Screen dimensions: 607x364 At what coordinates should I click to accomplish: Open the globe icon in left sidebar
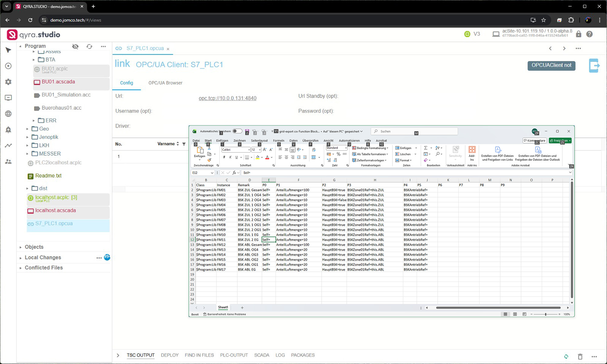click(8, 114)
